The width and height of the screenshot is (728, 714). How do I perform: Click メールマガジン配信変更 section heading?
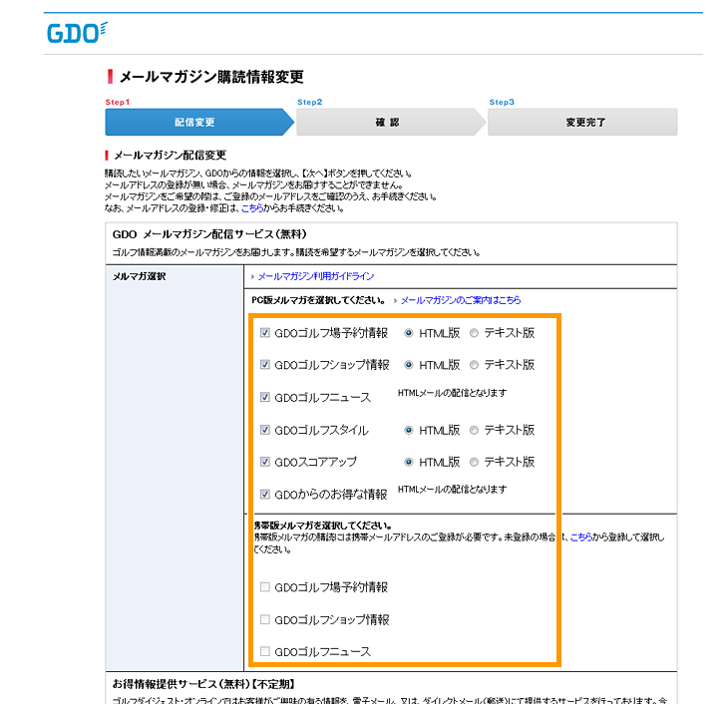[170, 155]
